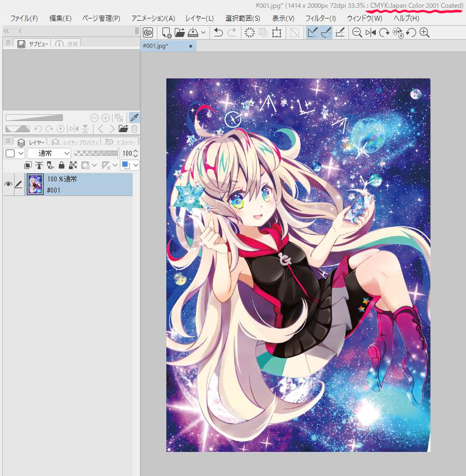The height and width of the screenshot is (476, 466).
Task: Collapse the palette dock with double chevron
Action: click(6, 31)
